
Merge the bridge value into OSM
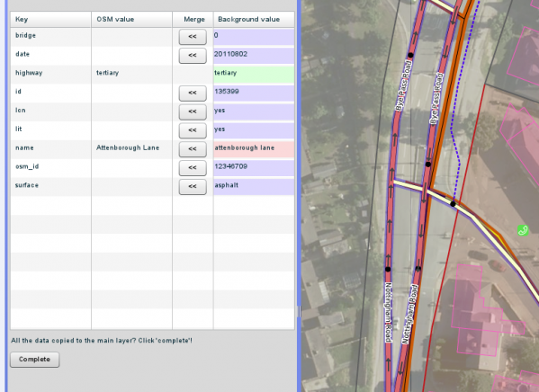tap(193, 37)
